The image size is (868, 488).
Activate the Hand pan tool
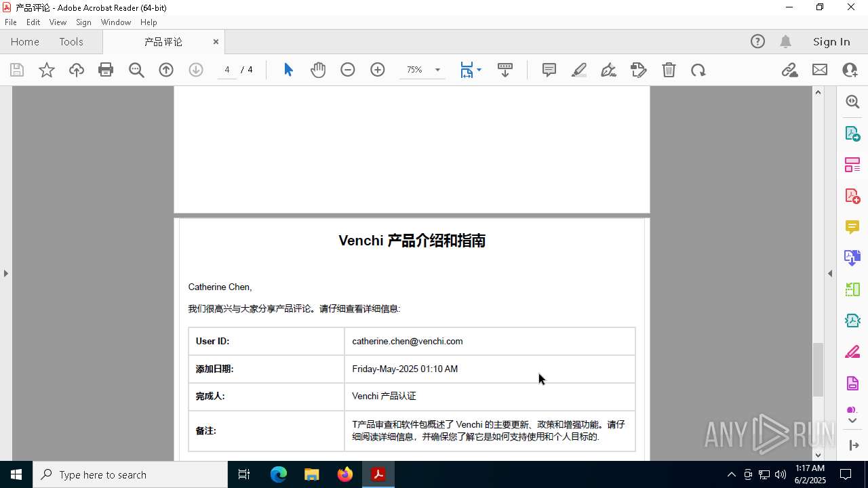point(318,70)
